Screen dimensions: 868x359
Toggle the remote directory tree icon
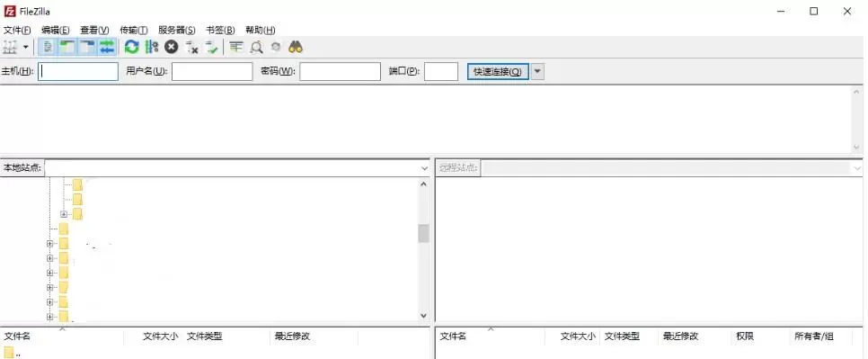[87, 47]
